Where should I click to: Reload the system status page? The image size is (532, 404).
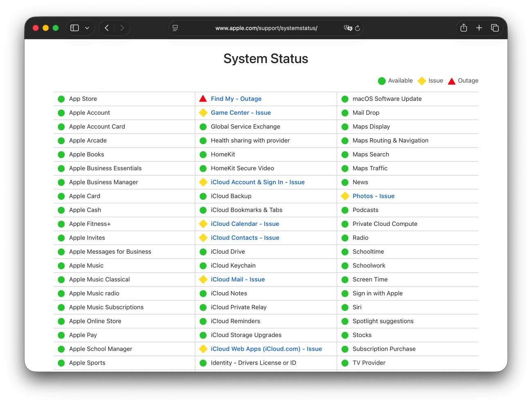358,28
